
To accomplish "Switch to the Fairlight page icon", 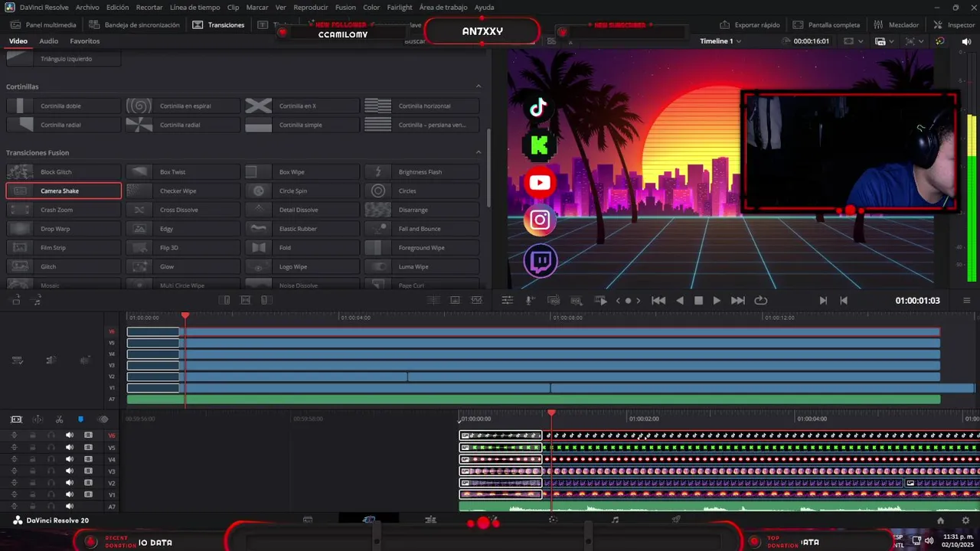I will click(x=615, y=520).
